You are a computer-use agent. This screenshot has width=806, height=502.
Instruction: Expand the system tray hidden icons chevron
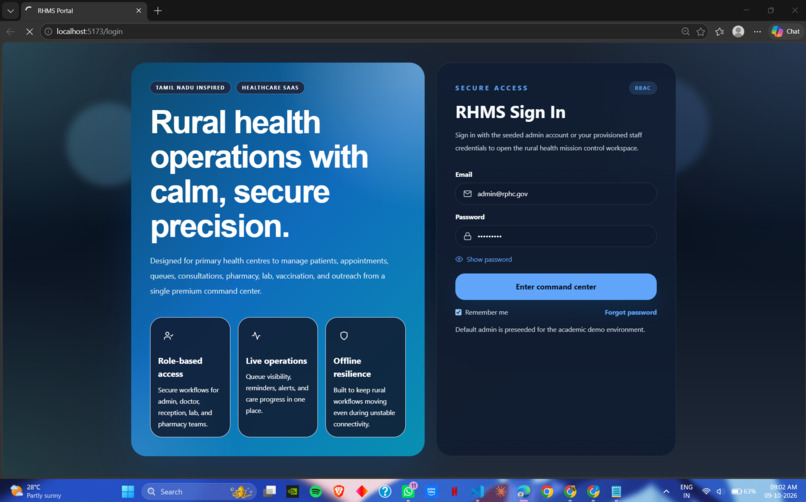click(x=666, y=492)
